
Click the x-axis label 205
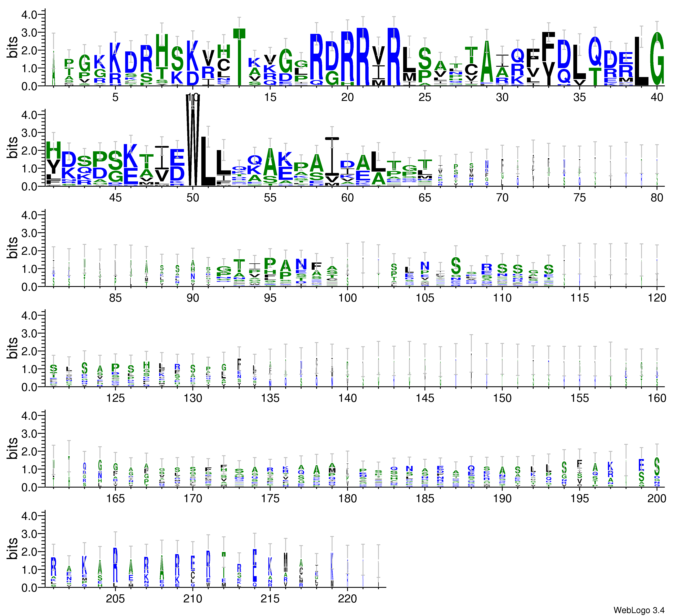[115, 598]
